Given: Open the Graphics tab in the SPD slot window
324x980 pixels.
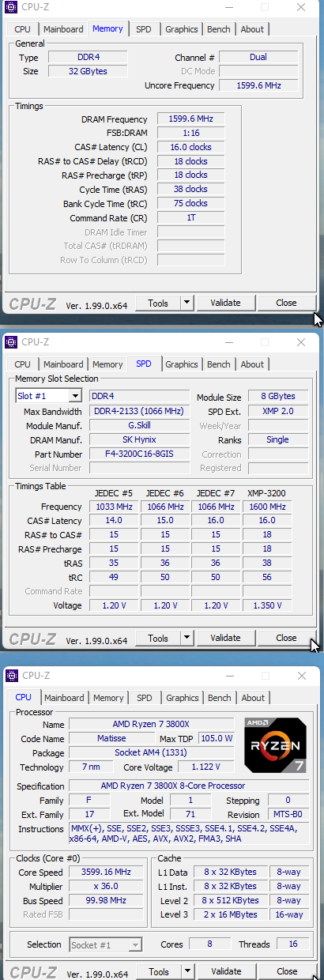Looking at the screenshot, I should point(182,364).
